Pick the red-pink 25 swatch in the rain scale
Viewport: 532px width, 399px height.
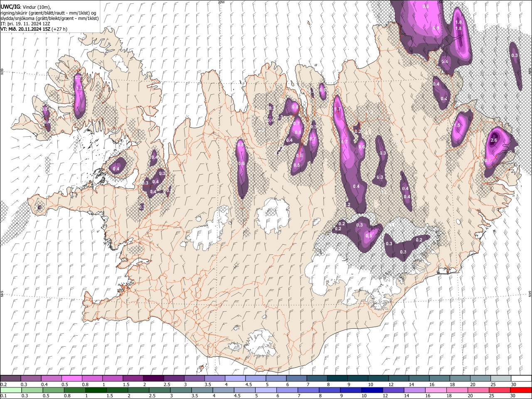coord(499,390)
